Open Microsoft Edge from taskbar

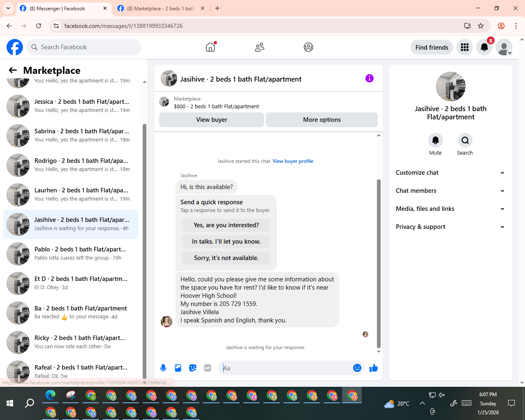tap(50, 395)
